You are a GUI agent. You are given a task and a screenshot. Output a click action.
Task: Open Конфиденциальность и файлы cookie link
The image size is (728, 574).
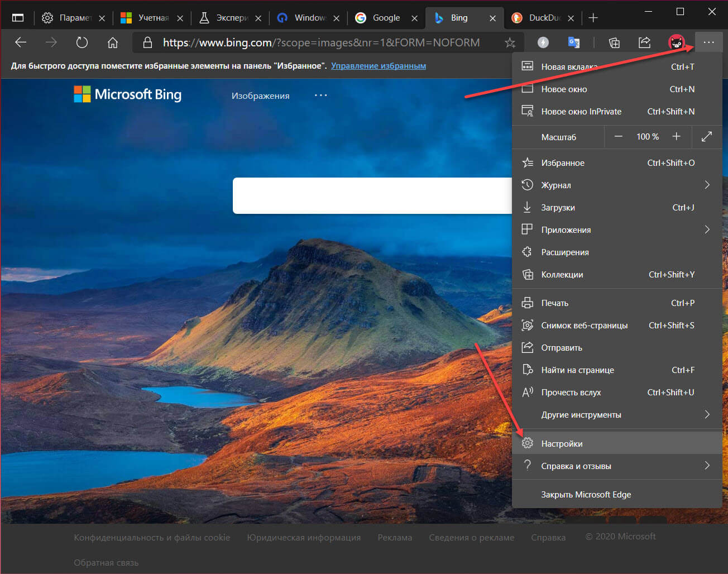pyautogui.click(x=152, y=537)
